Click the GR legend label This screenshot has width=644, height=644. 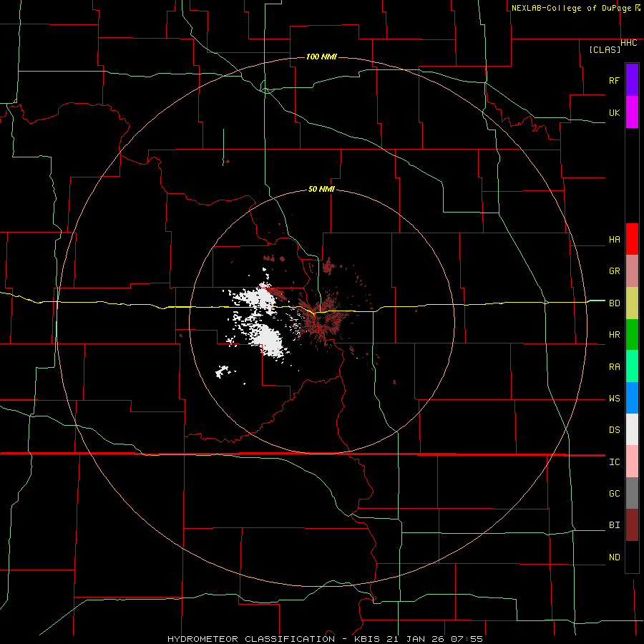pos(614,270)
